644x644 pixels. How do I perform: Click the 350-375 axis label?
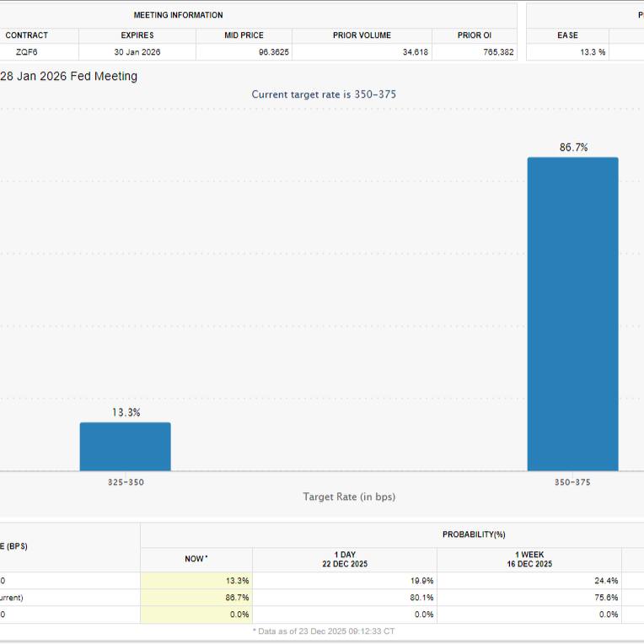pyautogui.click(x=572, y=482)
